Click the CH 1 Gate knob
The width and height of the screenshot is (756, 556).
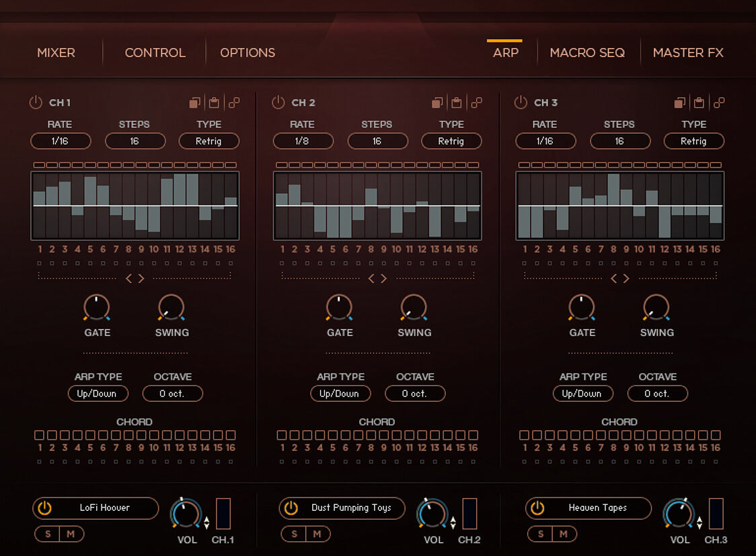97,307
